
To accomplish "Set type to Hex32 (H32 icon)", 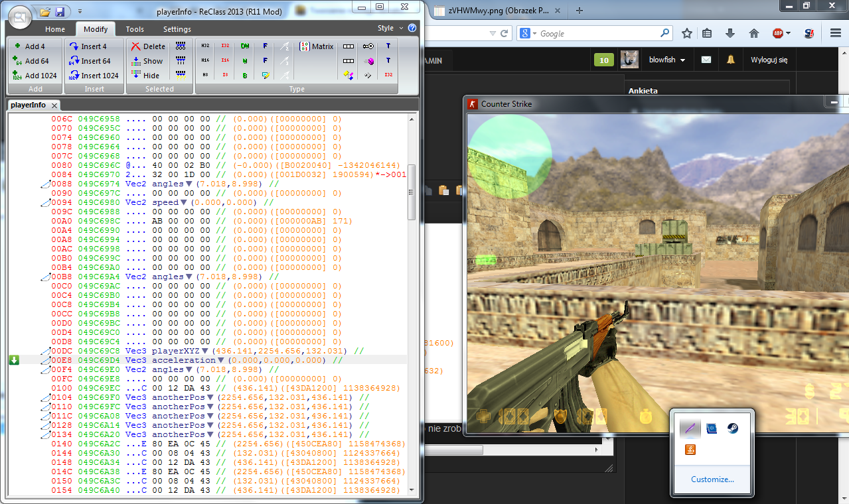I will click(205, 46).
